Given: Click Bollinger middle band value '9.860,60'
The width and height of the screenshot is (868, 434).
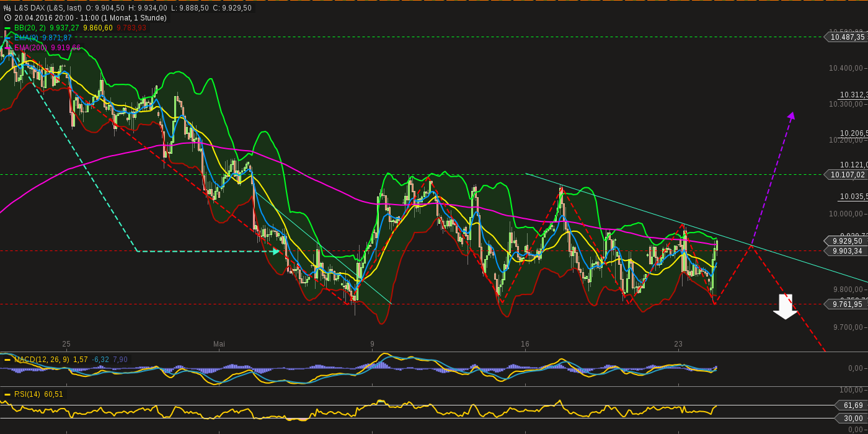Looking at the screenshot, I should (x=98, y=28).
